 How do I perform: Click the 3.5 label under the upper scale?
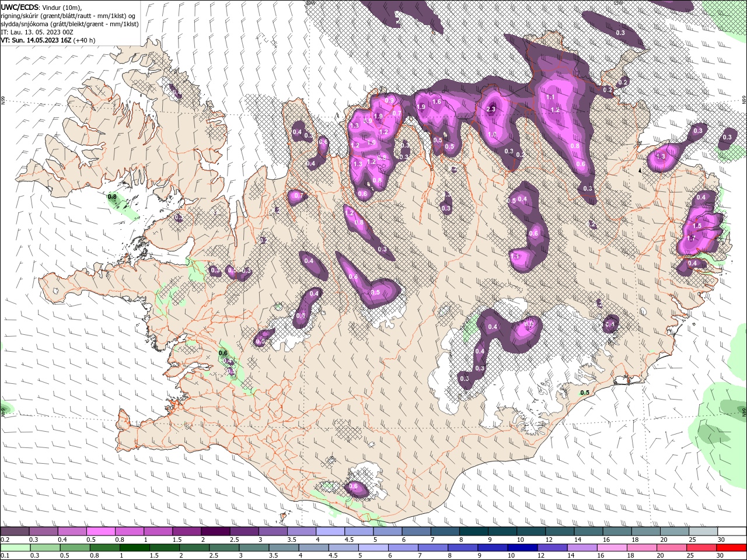click(290, 540)
